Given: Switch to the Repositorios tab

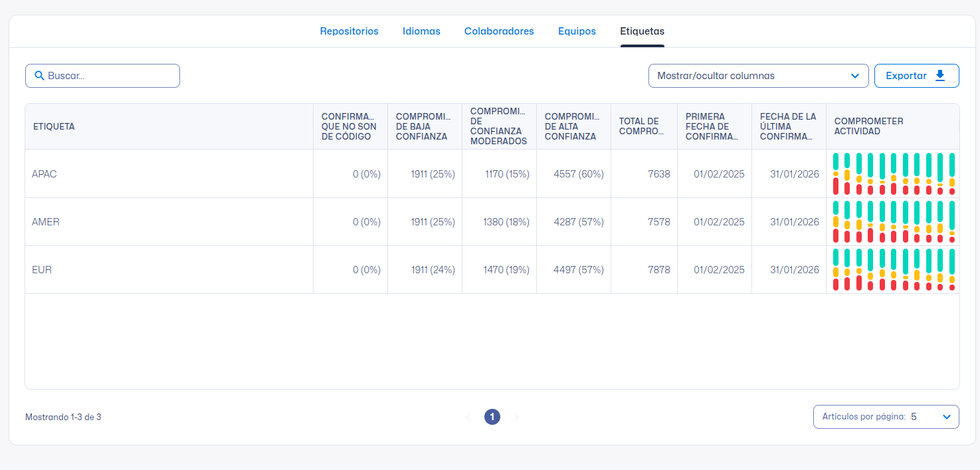Looking at the screenshot, I should (349, 31).
